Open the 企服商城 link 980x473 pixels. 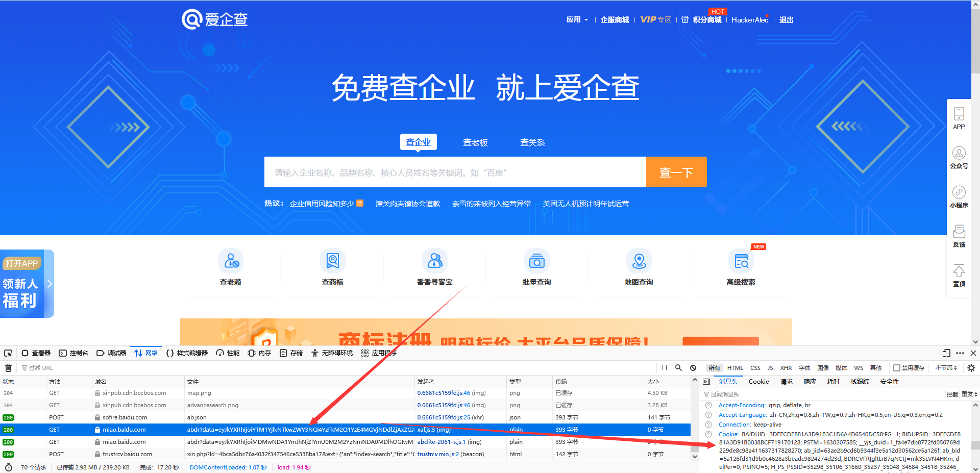click(x=615, y=19)
